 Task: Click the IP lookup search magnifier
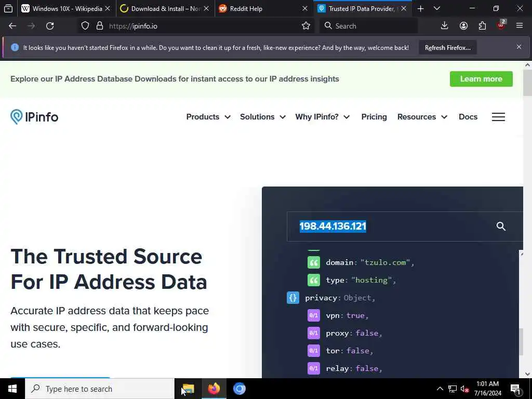[501, 227]
